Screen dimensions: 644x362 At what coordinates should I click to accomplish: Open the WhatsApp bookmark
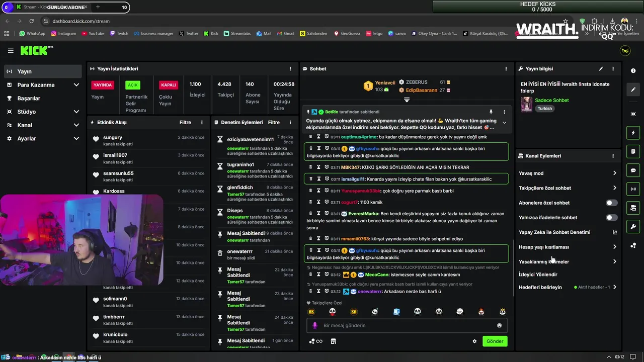[32, 34]
